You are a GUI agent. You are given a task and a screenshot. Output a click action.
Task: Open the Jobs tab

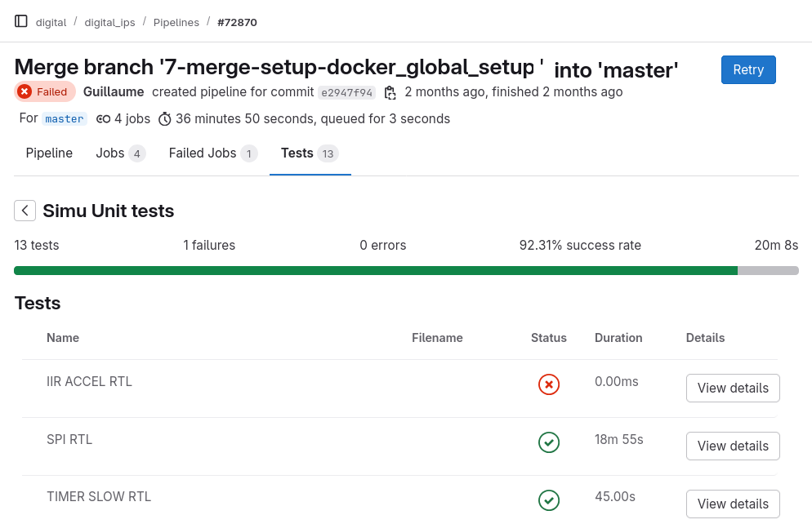[x=108, y=153]
